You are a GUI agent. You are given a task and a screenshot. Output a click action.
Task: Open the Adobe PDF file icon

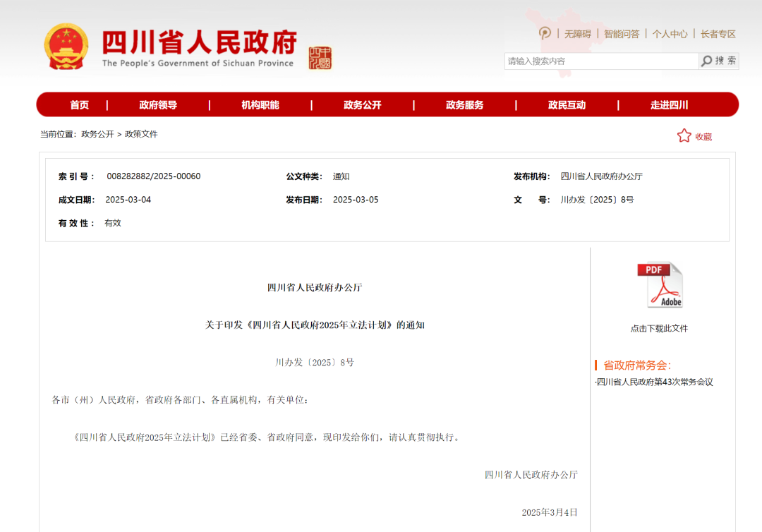pyautogui.click(x=660, y=285)
